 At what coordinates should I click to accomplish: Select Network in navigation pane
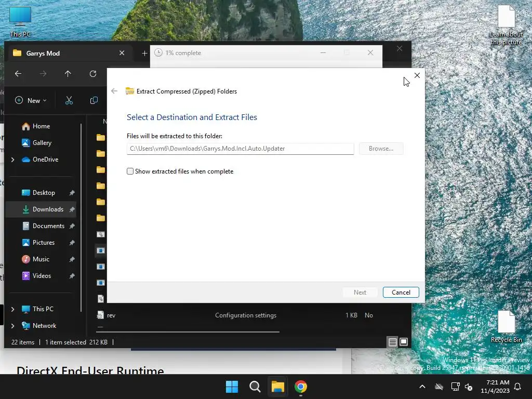coord(44,326)
